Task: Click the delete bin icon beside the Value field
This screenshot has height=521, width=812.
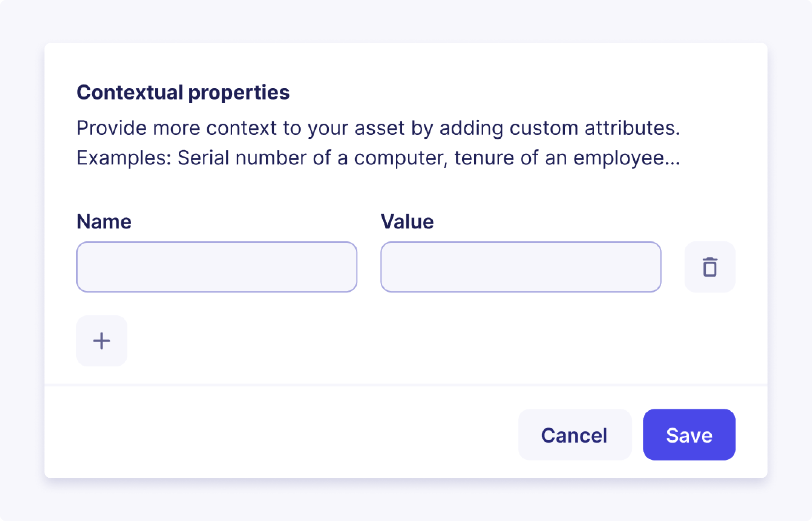Action: 710,267
